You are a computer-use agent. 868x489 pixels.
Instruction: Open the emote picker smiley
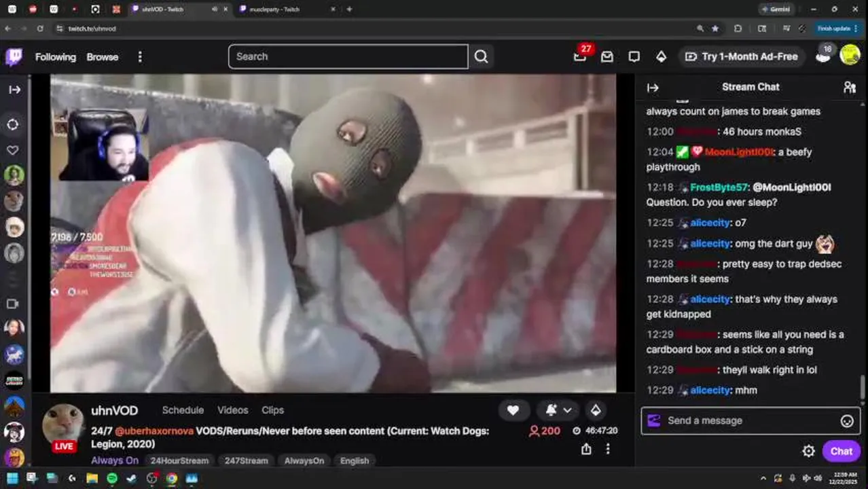click(x=847, y=421)
